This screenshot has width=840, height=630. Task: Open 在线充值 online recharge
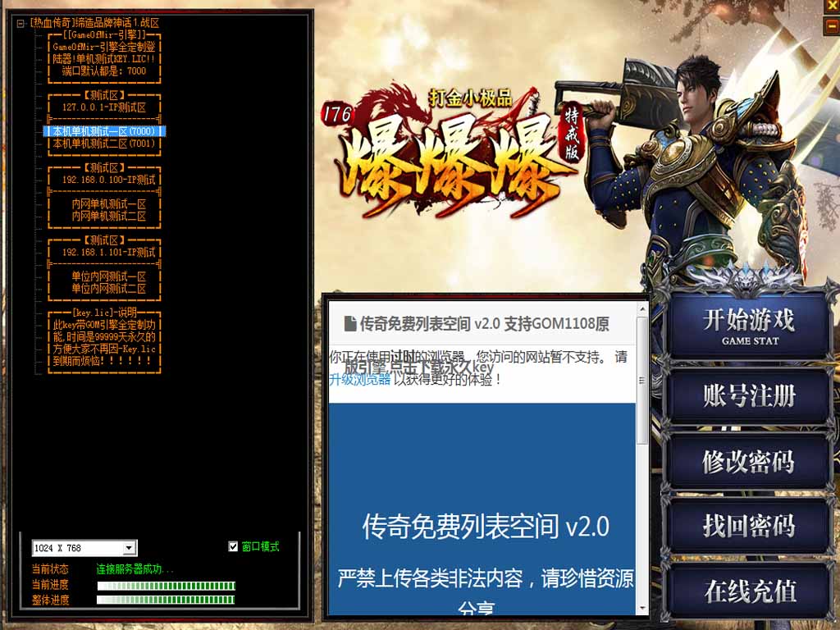[x=749, y=591]
